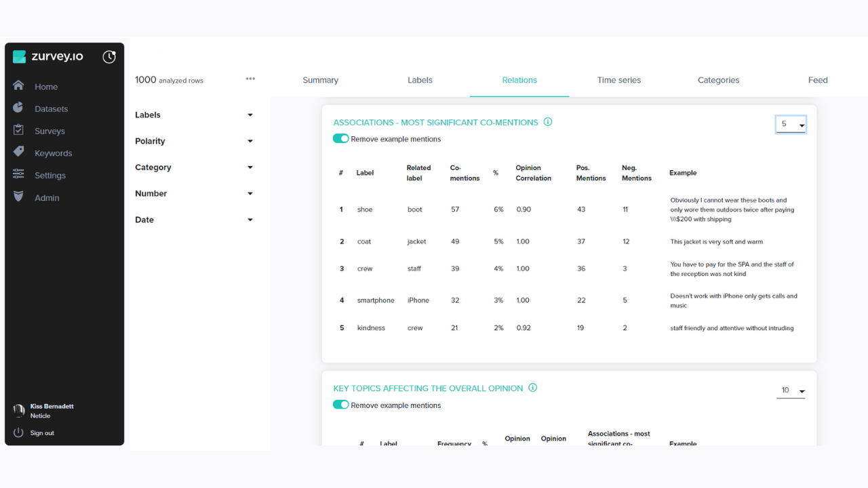This screenshot has width=868, height=488.
Task: Open Surveys in the sidebar
Action: click(50, 131)
